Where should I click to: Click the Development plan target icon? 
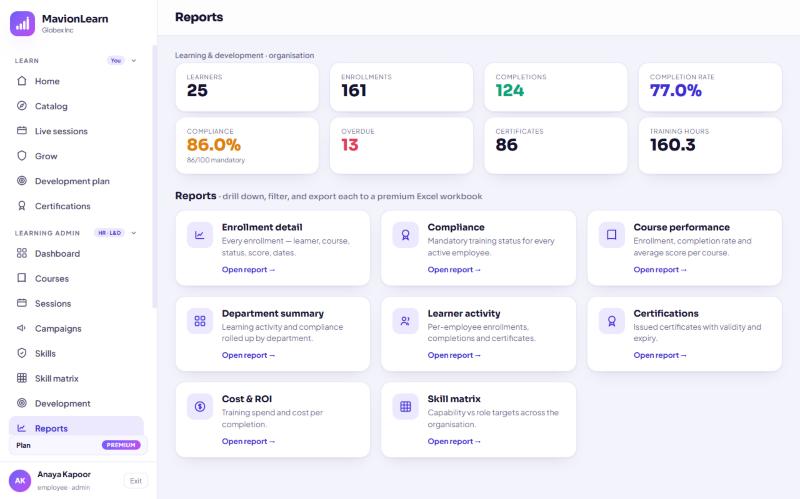pyautogui.click(x=21, y=181)
